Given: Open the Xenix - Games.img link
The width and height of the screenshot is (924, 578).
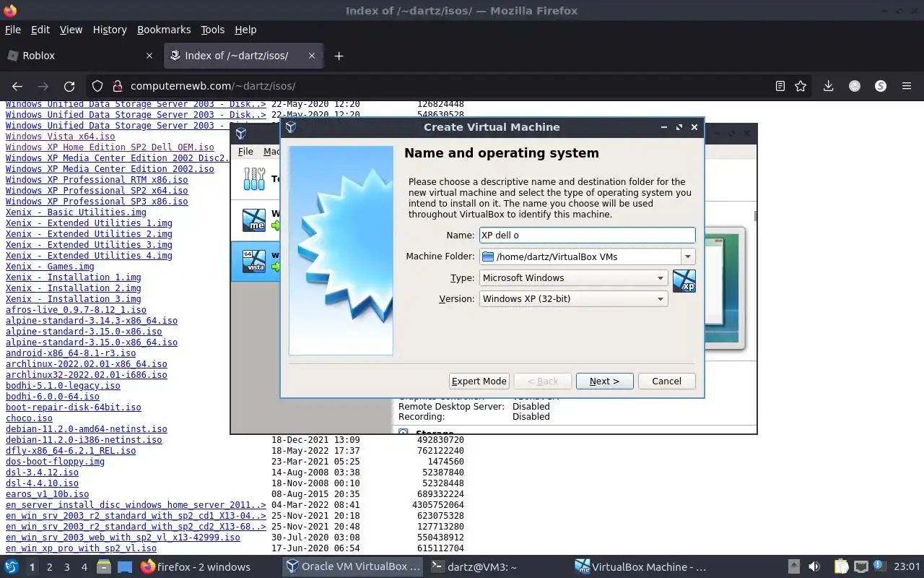Looking at the screenshot, I should 50,267.
